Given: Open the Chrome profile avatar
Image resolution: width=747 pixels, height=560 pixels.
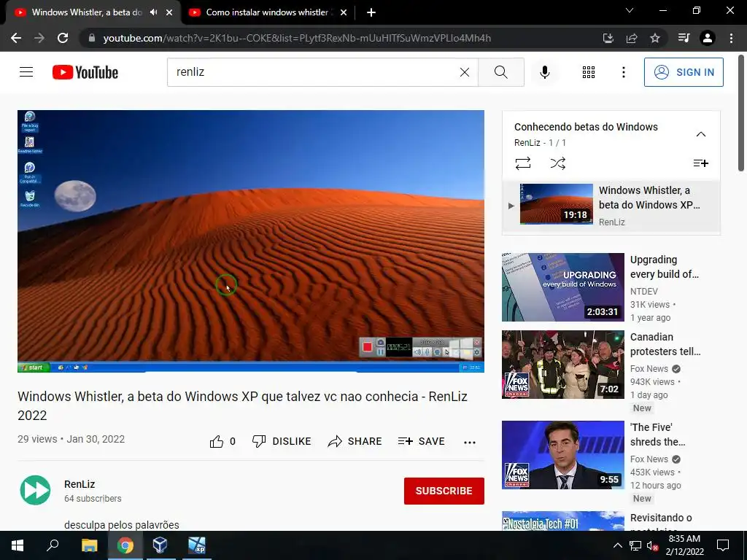Looking at the screenshot, I should pyautogui.click(x=708, y=38).
